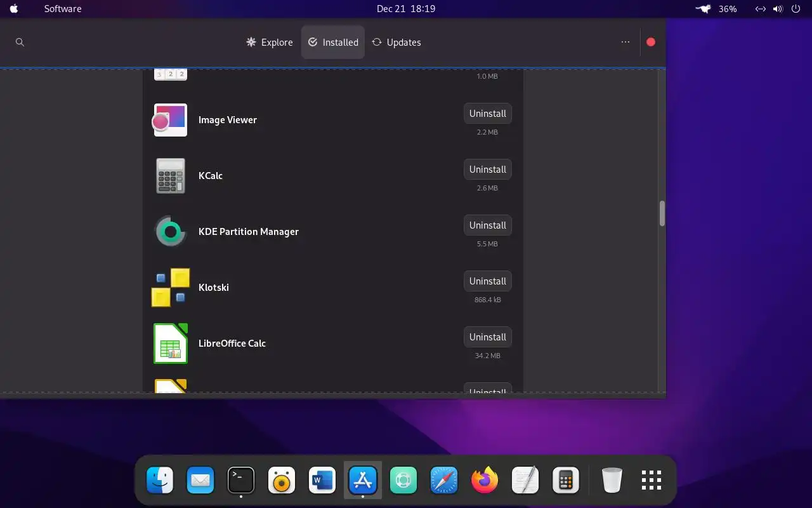The width and height of the screenshot is (812, 508).
Task: Open the Software menu in top bar
Action: point(63,9)
